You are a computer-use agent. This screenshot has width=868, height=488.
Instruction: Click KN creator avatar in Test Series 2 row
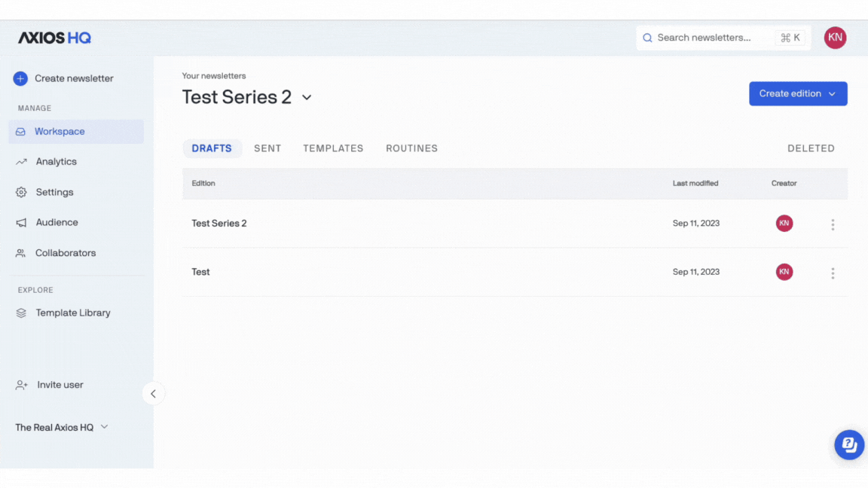(784, 223)
